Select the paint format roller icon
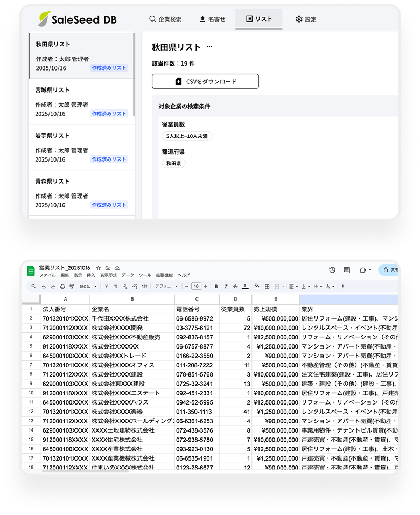 click(x=72, y=287)
